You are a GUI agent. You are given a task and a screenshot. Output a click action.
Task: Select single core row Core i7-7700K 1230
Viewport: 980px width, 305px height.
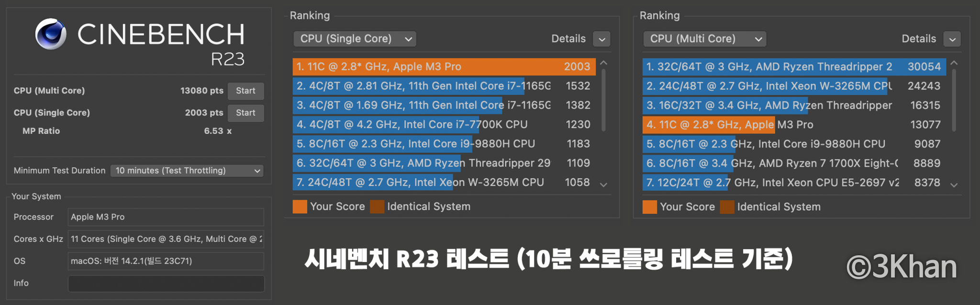(x=444, y=125)
